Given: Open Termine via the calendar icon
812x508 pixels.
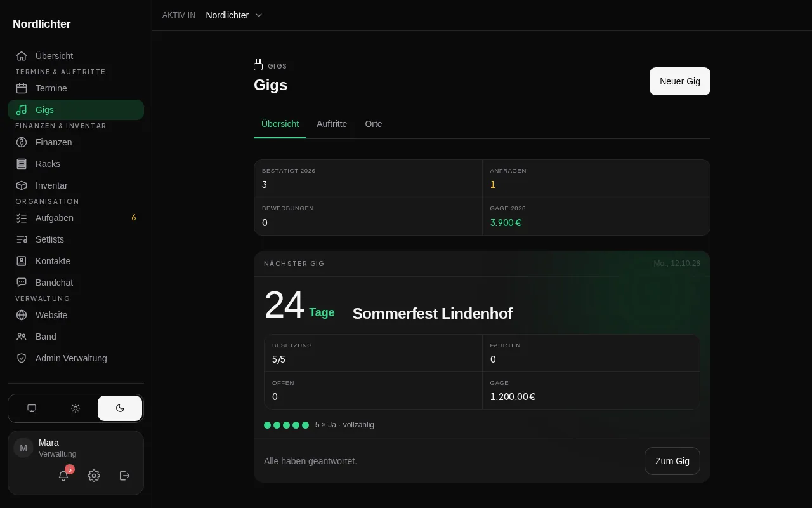Looking at the screenshot, I should click(x=22, y=88).
